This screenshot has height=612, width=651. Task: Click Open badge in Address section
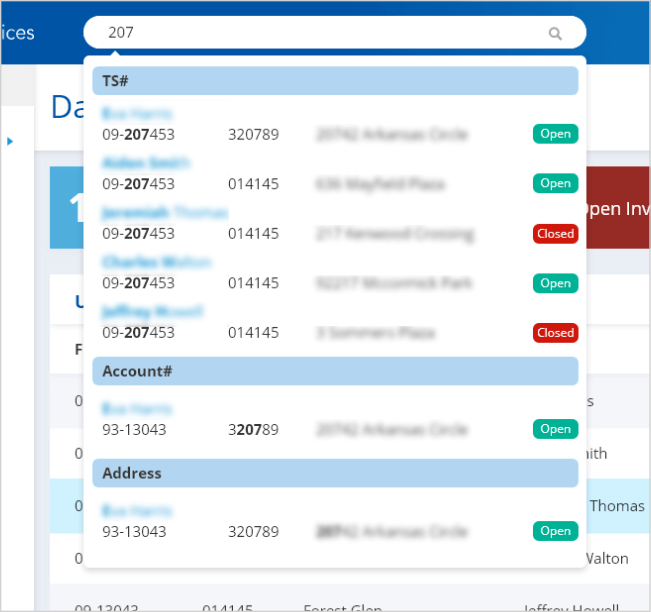pos(555,531)
